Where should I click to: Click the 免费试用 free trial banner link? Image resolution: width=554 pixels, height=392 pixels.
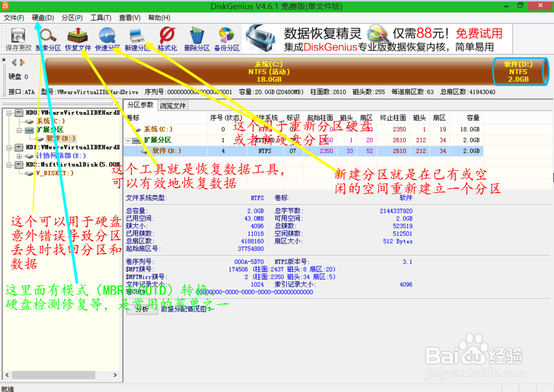[x=479, y=34]
